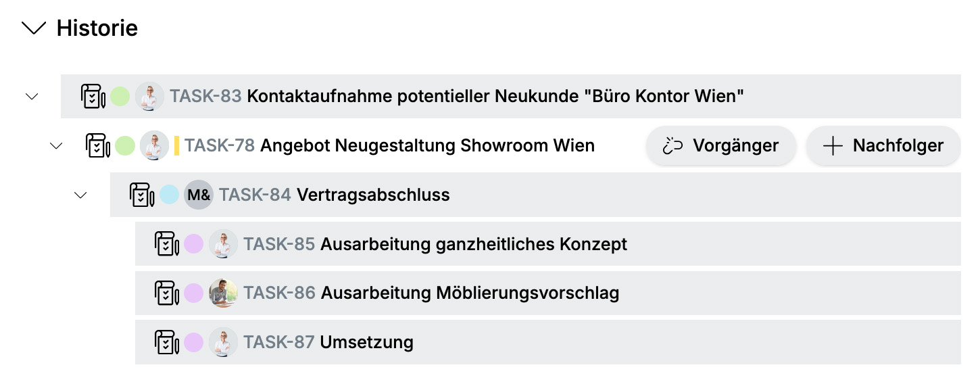This screenshot has width=980, height=384.
Task: Add a Nachfolger to TASK-78
Action: 883,146
